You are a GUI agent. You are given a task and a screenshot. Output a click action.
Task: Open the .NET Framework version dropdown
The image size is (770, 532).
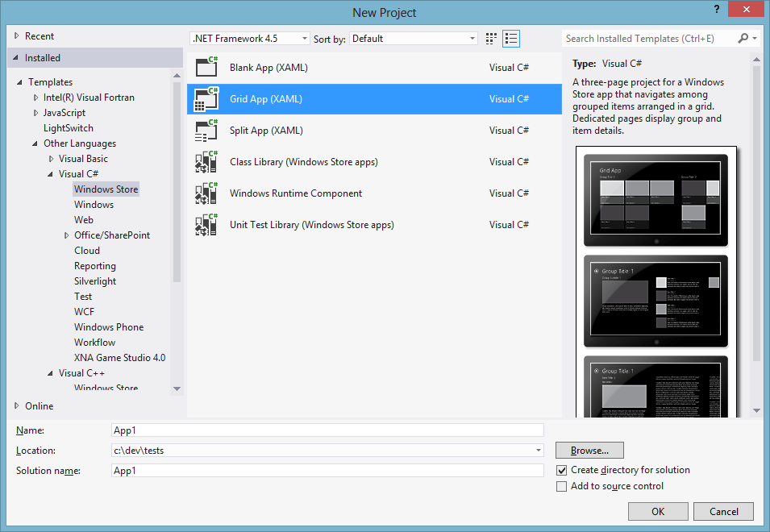point(249,39)
